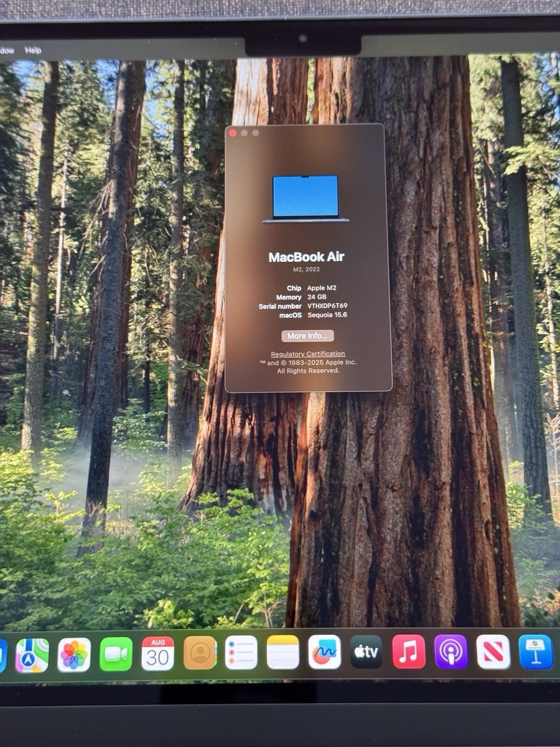
Task: Click the More Info... button
Action: [x=307, y=336]
